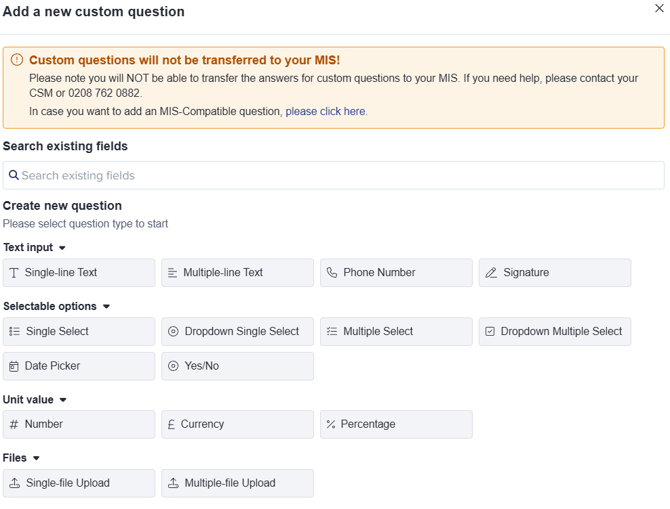Click the Single-file Upload icon
Screen dimensions: 670x509
click(x=14, y=483)
